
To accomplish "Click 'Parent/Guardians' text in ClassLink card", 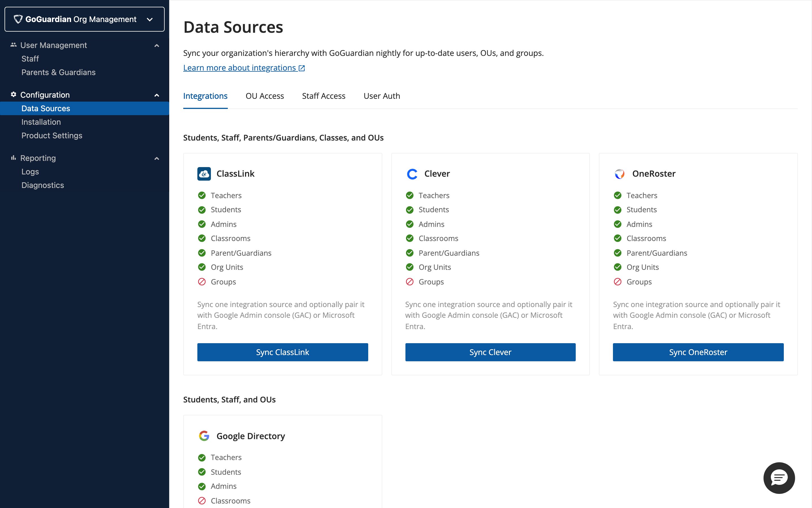I will click(241, 253).
